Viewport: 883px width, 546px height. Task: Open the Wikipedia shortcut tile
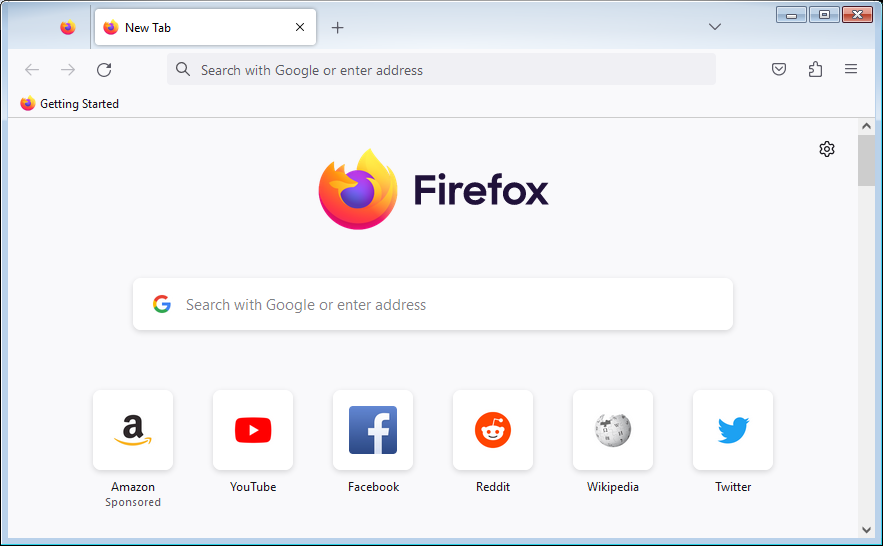pyautogui.click(x=613, y=430)
